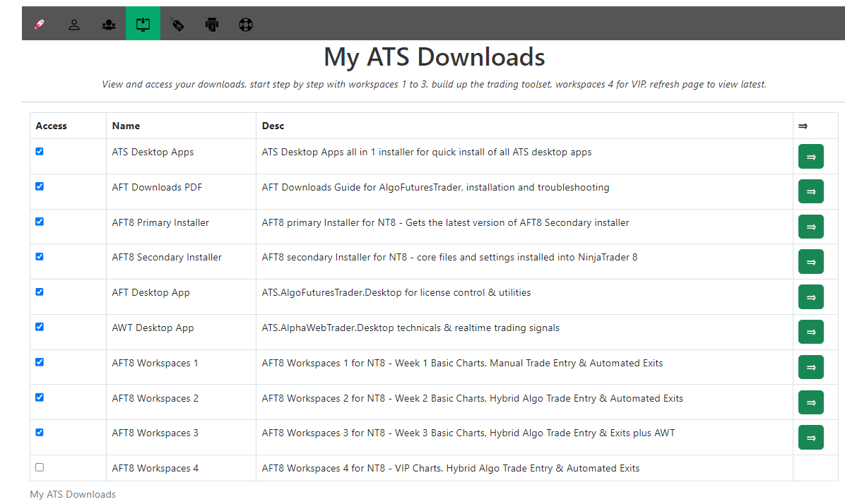Click description 'ATS Desktop Apps all in 1 installer'
845x504 pixels.
coord(427,152)
